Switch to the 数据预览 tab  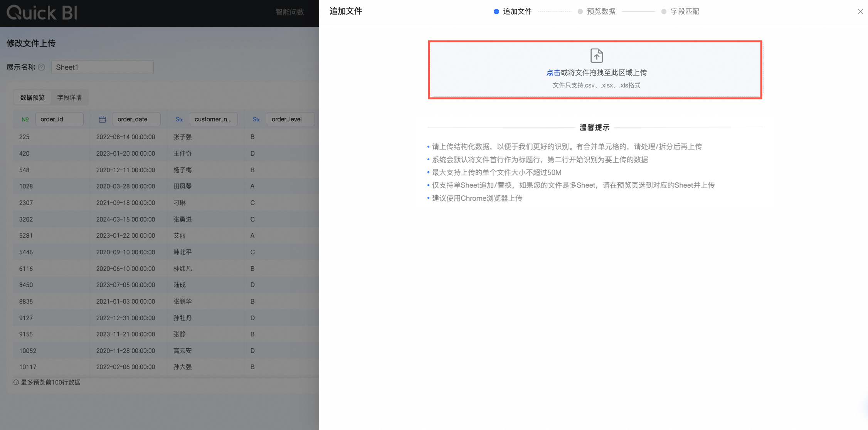coord(32,97)
